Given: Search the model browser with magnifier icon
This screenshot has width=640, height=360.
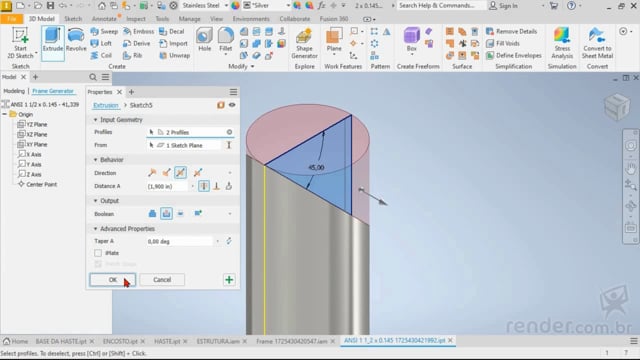Looking at the screenshot, I should click(93, 77).
